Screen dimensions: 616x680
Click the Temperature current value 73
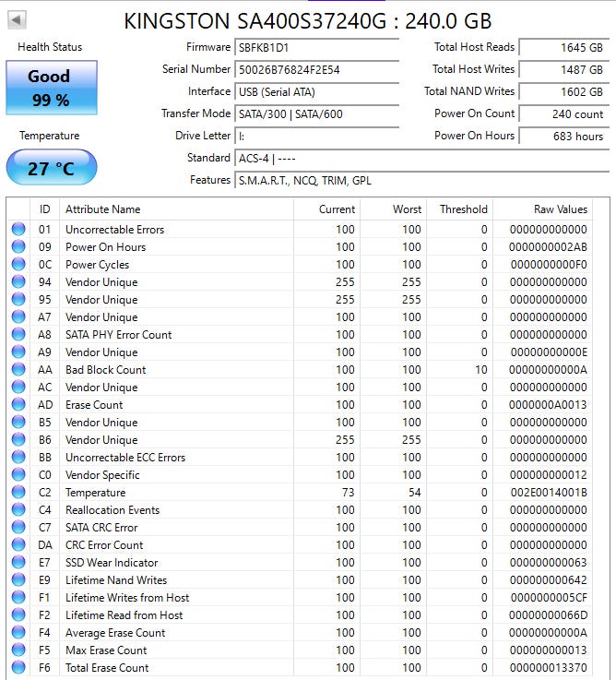(x=348, y=492)
